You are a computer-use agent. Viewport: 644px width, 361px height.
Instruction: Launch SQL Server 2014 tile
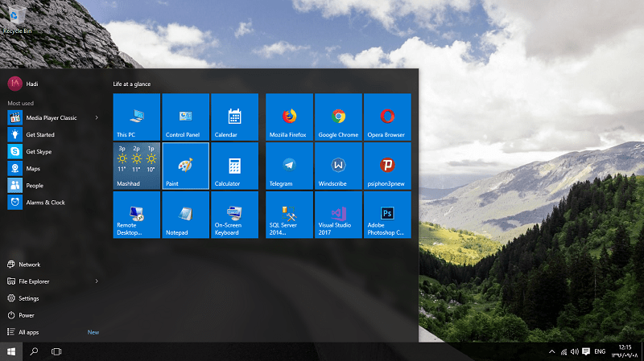pyautogui.click(x=290, y=215)
